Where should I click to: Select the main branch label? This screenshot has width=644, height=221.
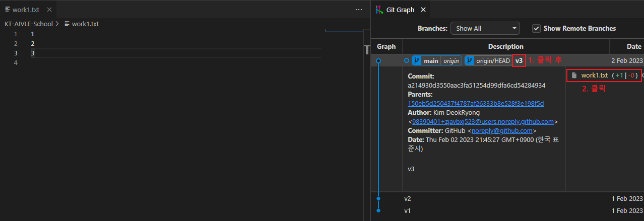tap(431, 61)
